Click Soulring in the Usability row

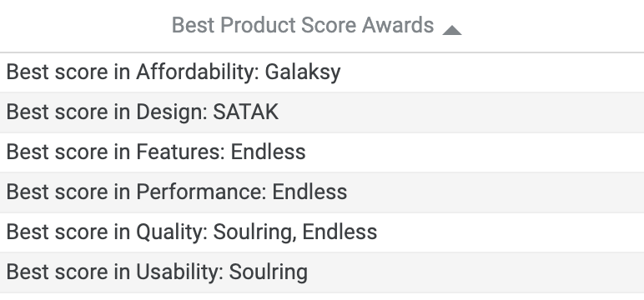(x=269, y=272)
